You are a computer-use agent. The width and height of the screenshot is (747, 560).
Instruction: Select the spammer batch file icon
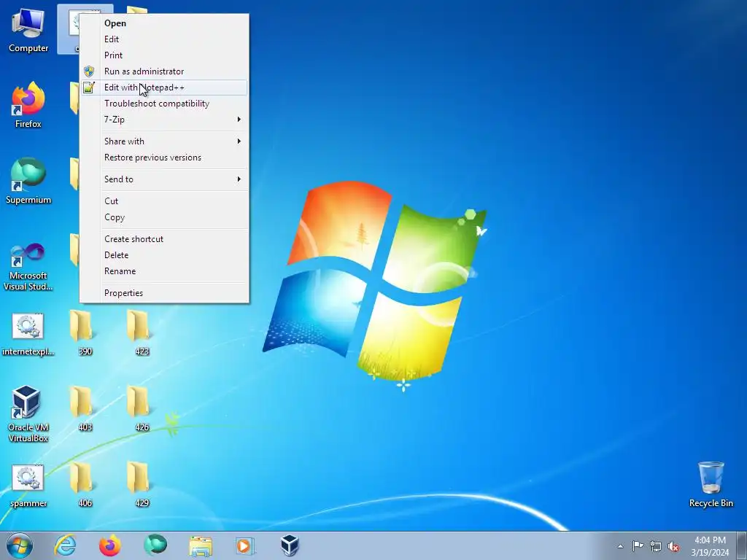pyautogui.click(x=28, y=486)
